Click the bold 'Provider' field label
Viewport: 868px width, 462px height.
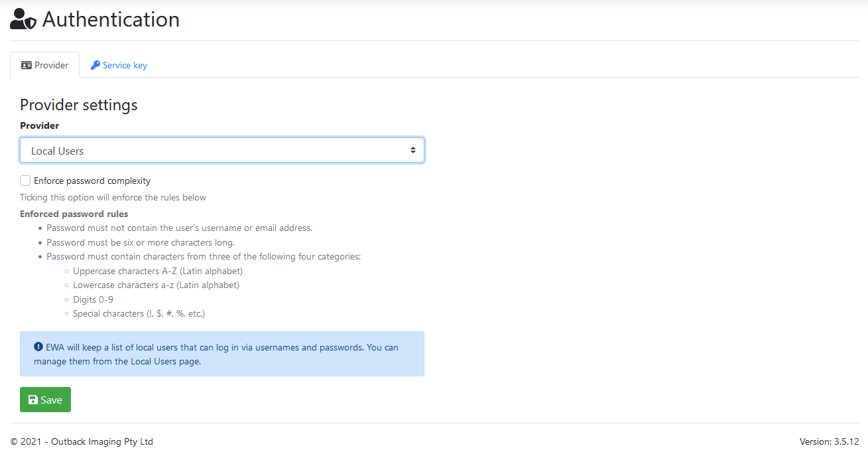click(x=40, y=125)
